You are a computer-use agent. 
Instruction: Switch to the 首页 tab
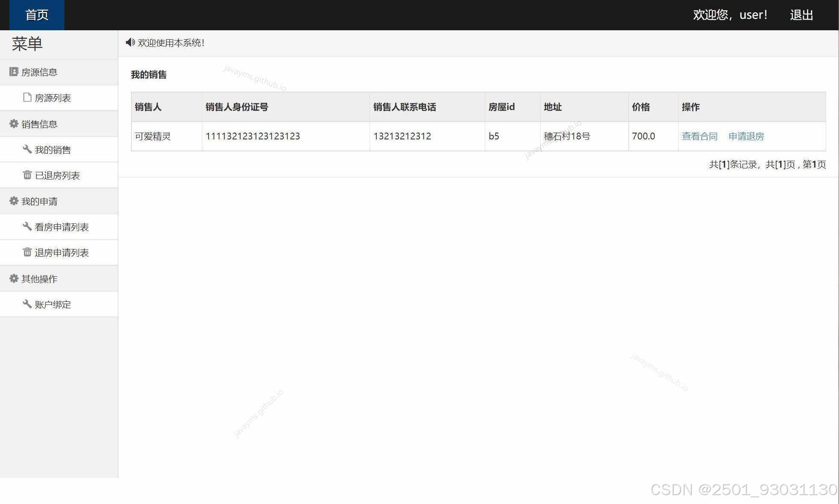[x=36, y=15]
